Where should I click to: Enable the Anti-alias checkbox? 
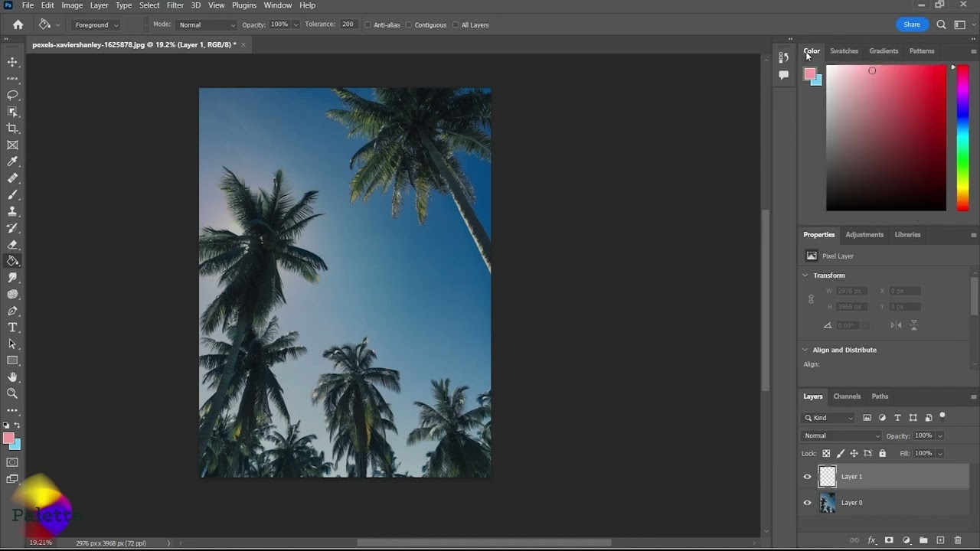tap(368, 25)
